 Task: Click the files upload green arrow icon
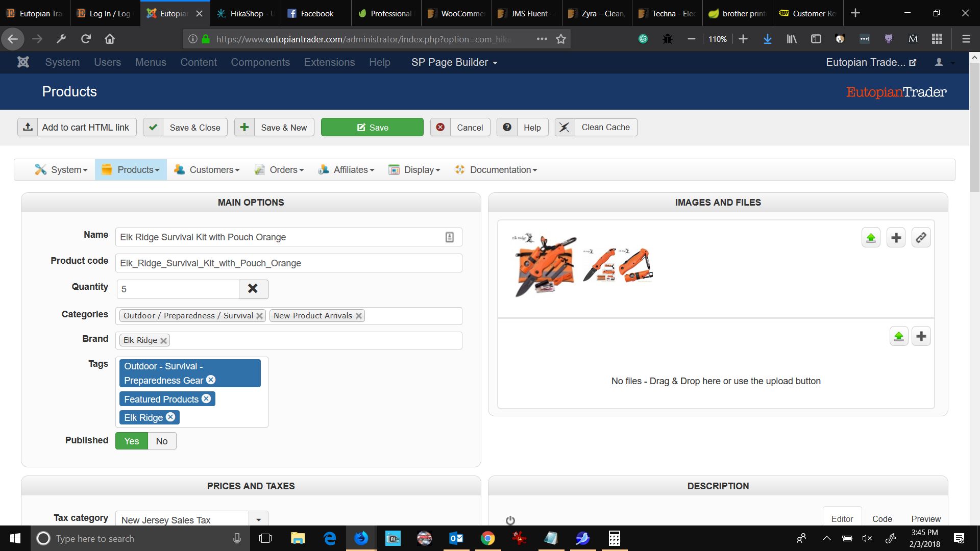tap(898, 336)
